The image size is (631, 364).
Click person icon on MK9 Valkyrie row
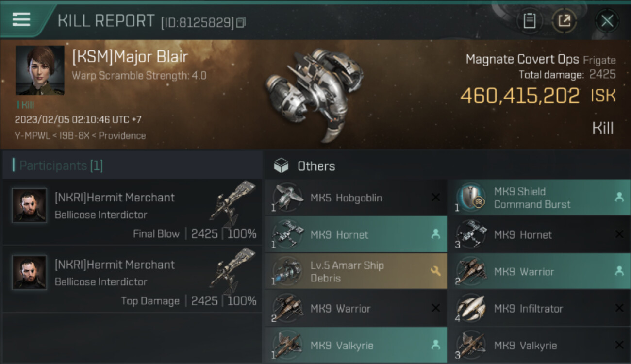point(435,345)
